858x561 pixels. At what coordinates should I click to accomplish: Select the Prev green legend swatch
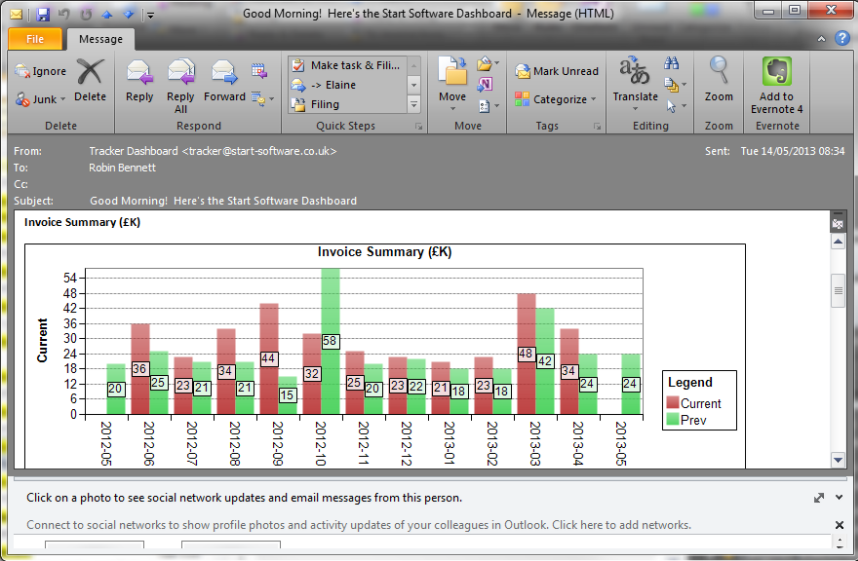pyautogui.click(x=673, y=420)
